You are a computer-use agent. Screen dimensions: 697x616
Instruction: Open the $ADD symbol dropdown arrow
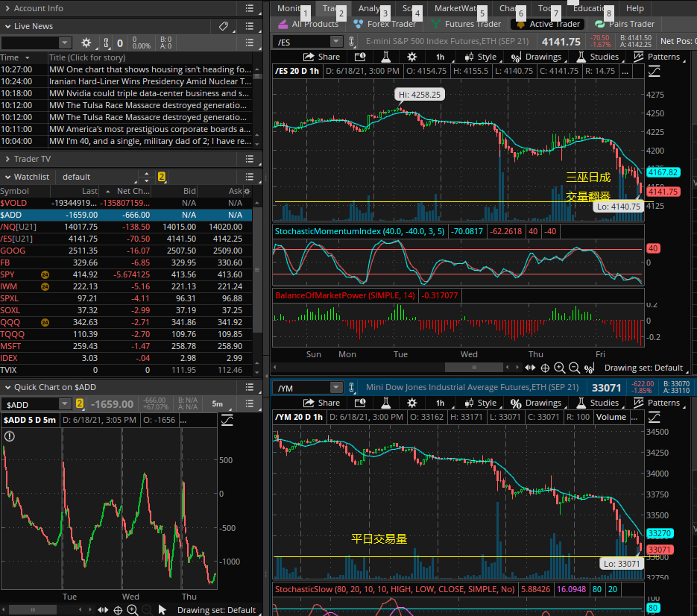[x=65, y=404]
